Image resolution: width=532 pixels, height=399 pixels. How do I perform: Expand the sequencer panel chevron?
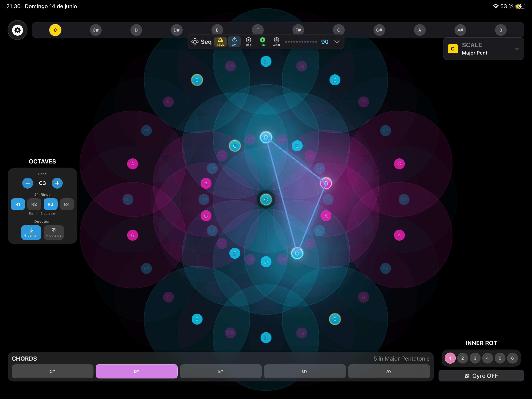(337, 42)
